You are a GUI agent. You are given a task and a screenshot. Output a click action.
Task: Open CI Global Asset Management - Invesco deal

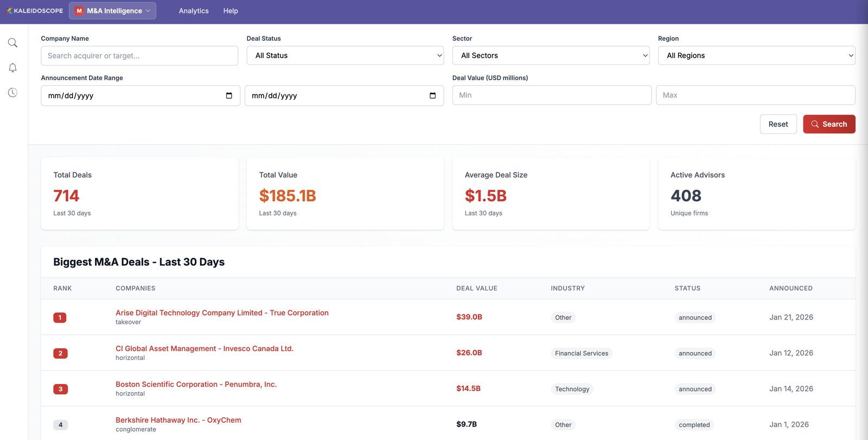coord(205,348)
